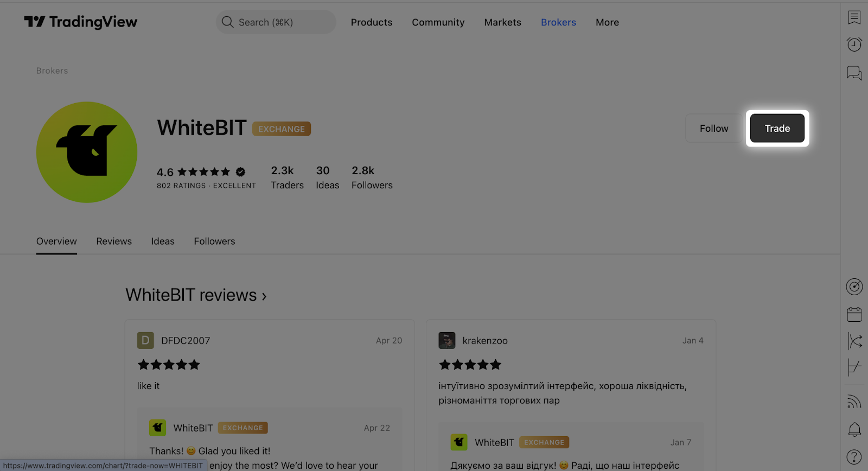Open the Chats speech bubble icon

854,73
